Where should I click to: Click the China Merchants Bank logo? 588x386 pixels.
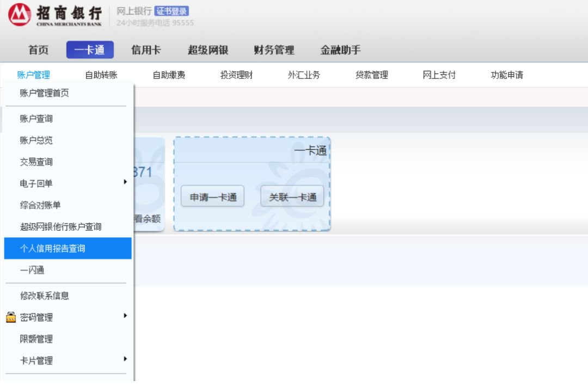[54, 15]
